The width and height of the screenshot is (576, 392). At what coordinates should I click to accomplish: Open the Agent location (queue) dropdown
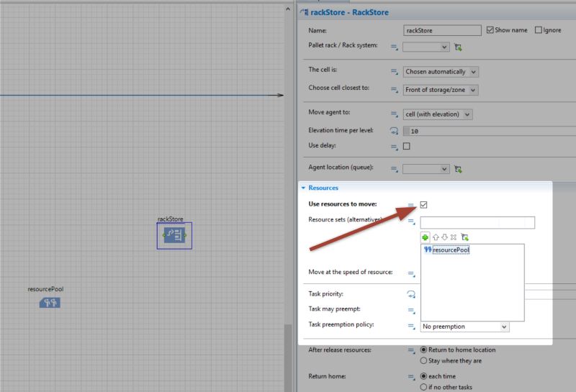tap(426, 169)
